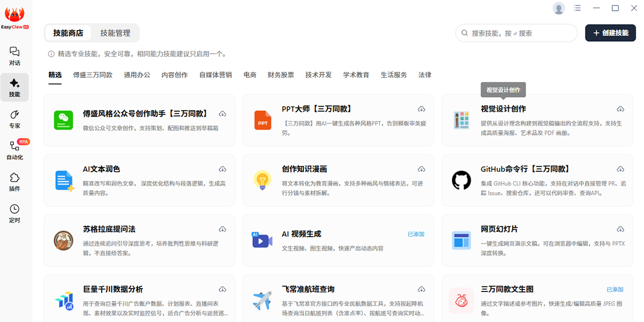644x322 pixels.
Task: Click the 网页幻灯片 webpage icon
Action: (x=462, y=240)
